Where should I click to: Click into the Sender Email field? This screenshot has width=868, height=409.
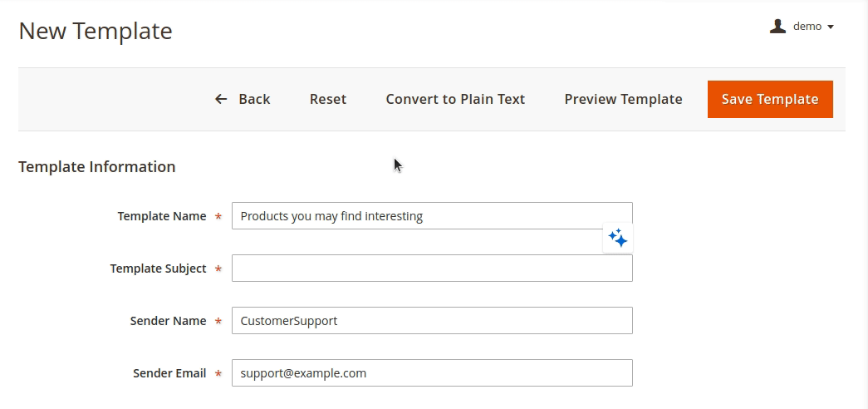coord(431,373)
